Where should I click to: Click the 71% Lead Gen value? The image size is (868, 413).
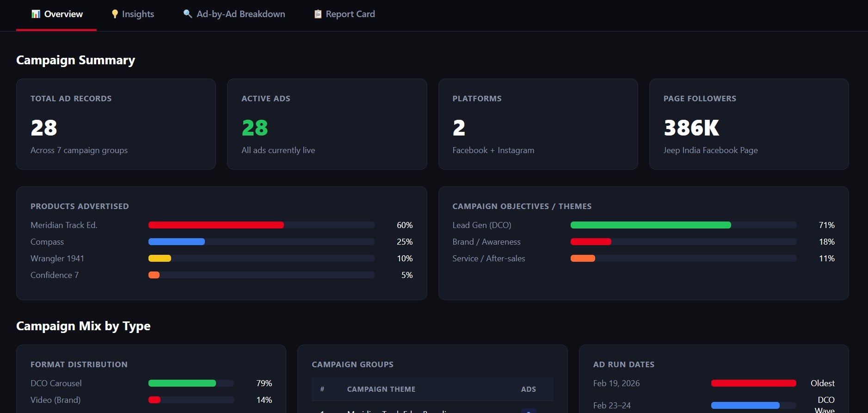point(827,225)
